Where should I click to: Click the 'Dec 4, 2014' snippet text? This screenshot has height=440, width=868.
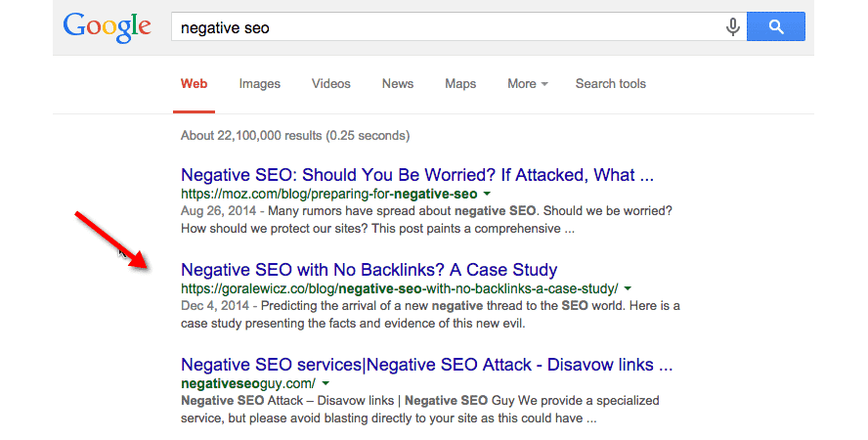[215, 305]
